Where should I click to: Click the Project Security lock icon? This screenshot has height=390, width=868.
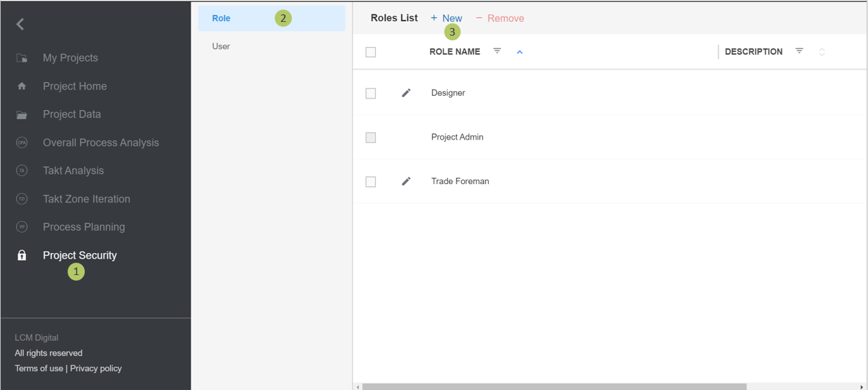(x=22, y=255)
